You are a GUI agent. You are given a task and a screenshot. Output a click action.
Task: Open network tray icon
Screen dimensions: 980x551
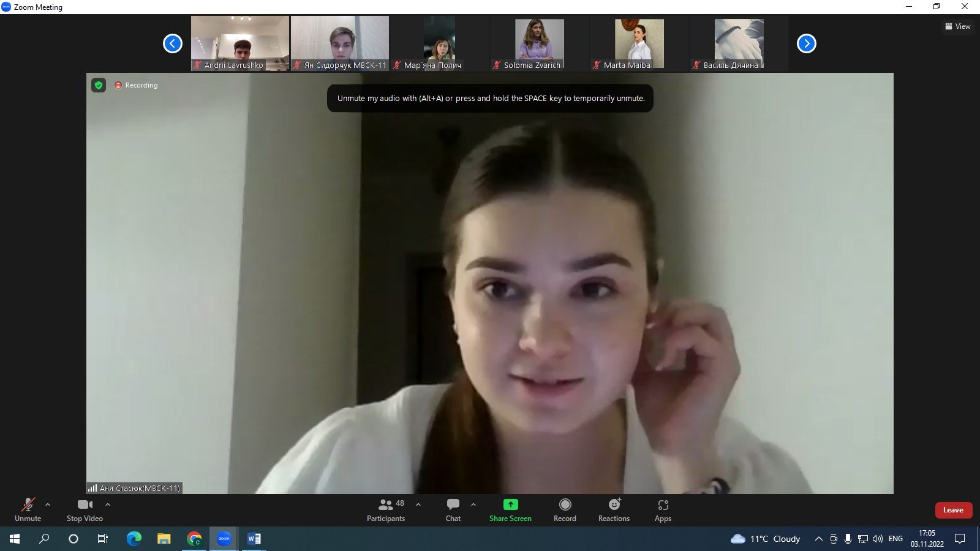tap(862, 539)
